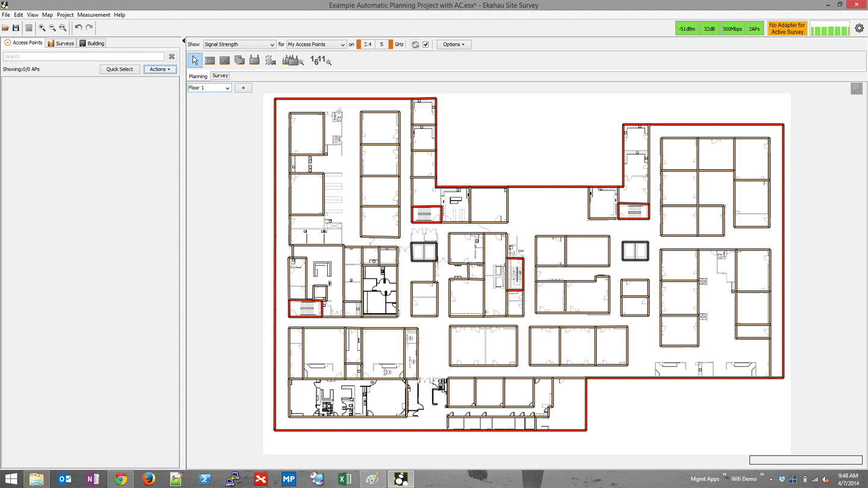
Task: Click the access point Search field
Action: (83, 57)
